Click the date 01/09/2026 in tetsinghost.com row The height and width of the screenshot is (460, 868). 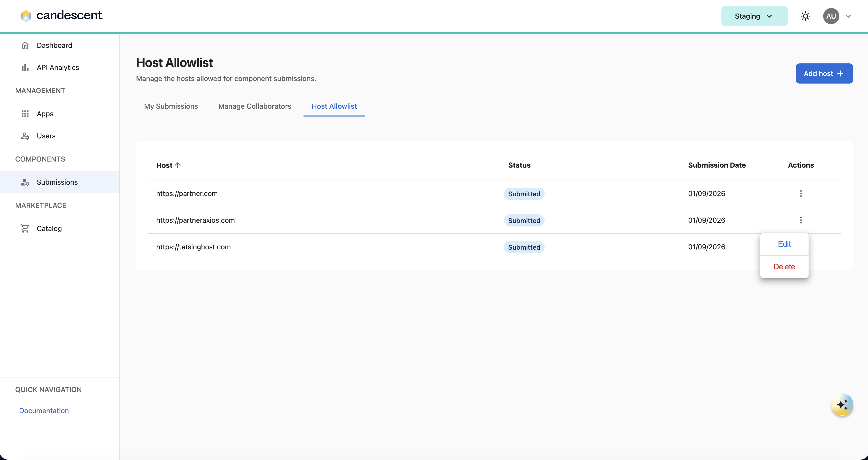(x=707, y=247)
